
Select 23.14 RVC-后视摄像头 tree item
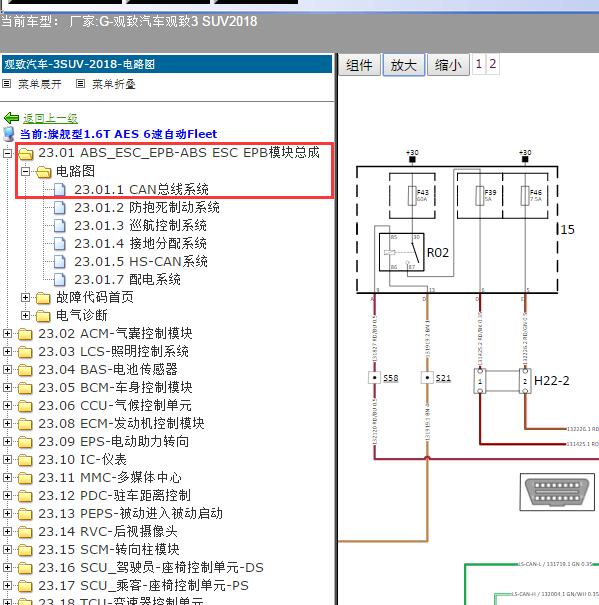click(108, 532)
